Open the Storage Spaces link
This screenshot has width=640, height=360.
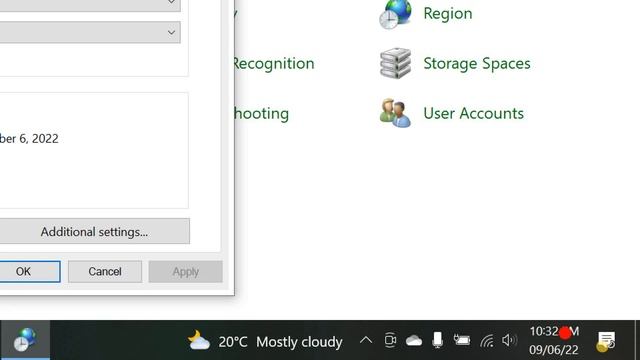pyautogui.click(x=477, y=63)
